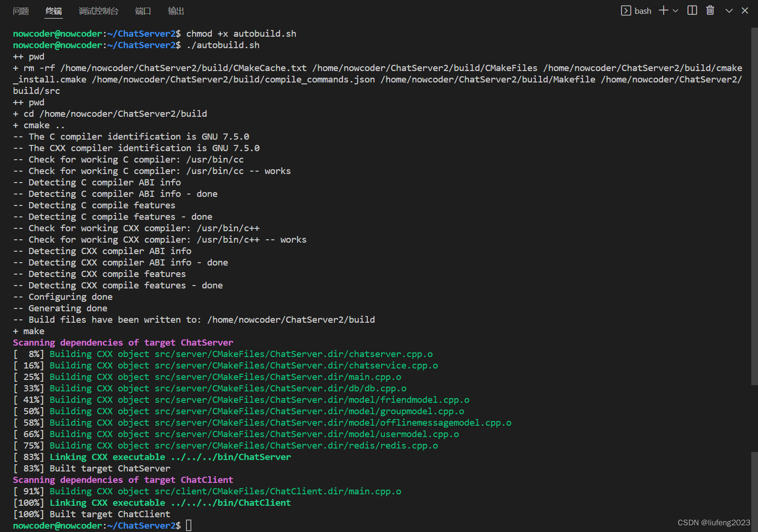
Task: Click the ChatServer main.cpp.o 25% build line
Action: (x=207, y=377)
